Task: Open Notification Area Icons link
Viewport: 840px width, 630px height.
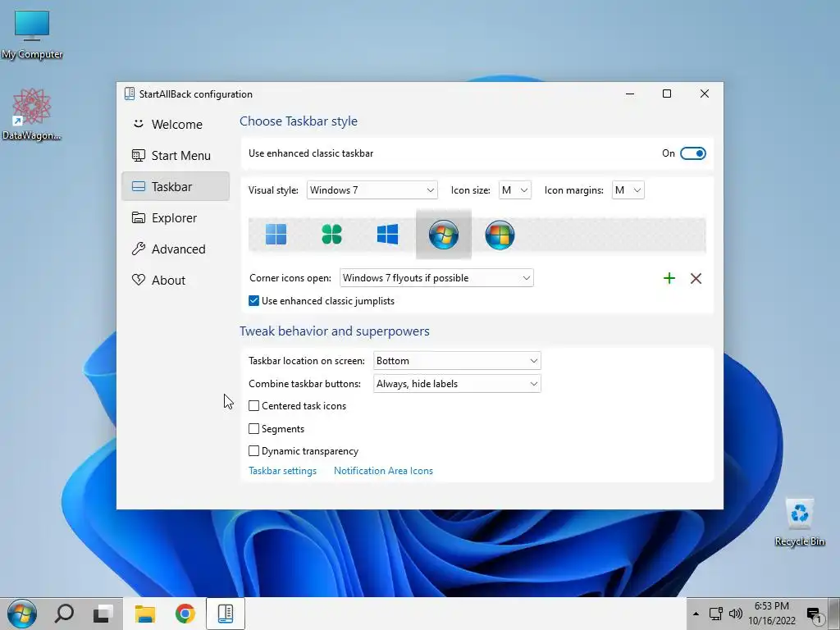Action: click(x=383, y=471)
